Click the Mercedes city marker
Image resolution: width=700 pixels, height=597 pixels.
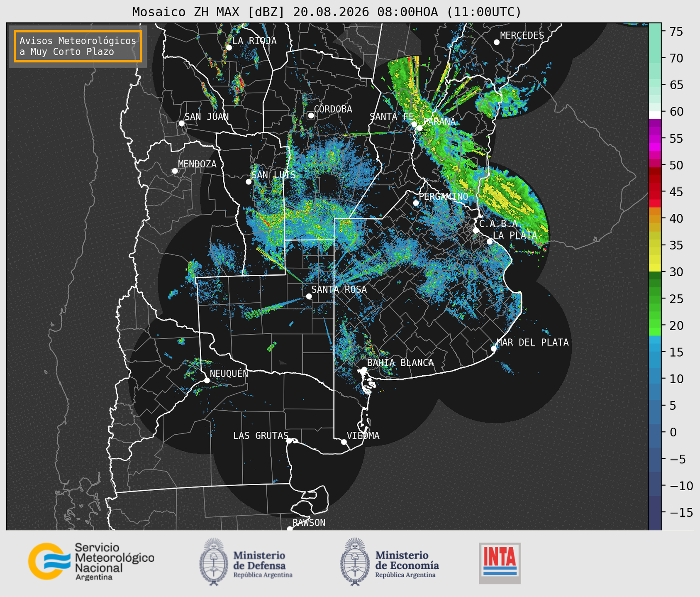(496, 42)
